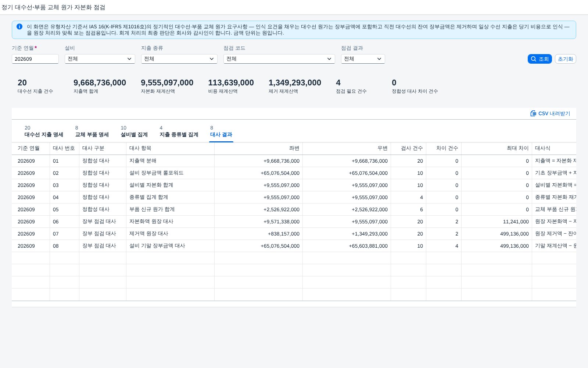Click the info icon in the notice banner
Viewport: 588px width, 368px height.
(19, 26)
